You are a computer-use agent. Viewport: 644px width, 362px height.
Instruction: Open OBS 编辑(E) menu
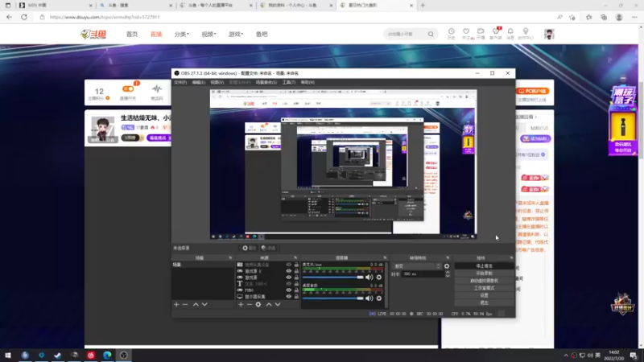(198, 83)
